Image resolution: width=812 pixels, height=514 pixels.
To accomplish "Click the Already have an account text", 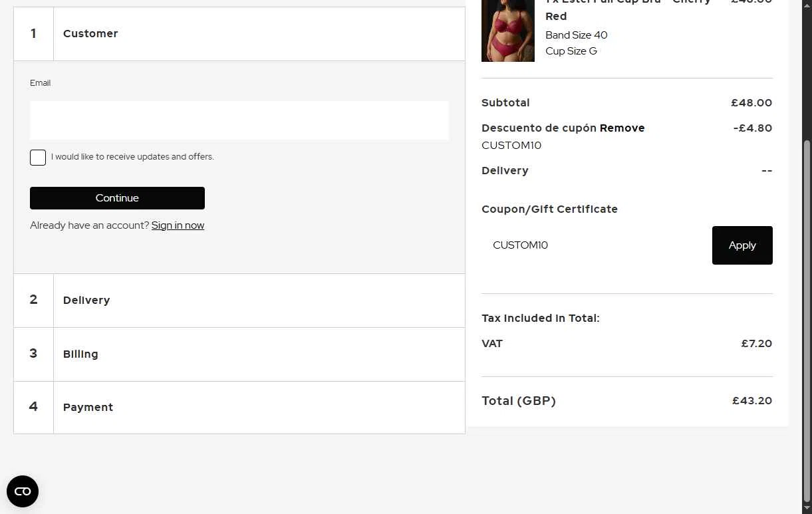I will coord(90,225).
